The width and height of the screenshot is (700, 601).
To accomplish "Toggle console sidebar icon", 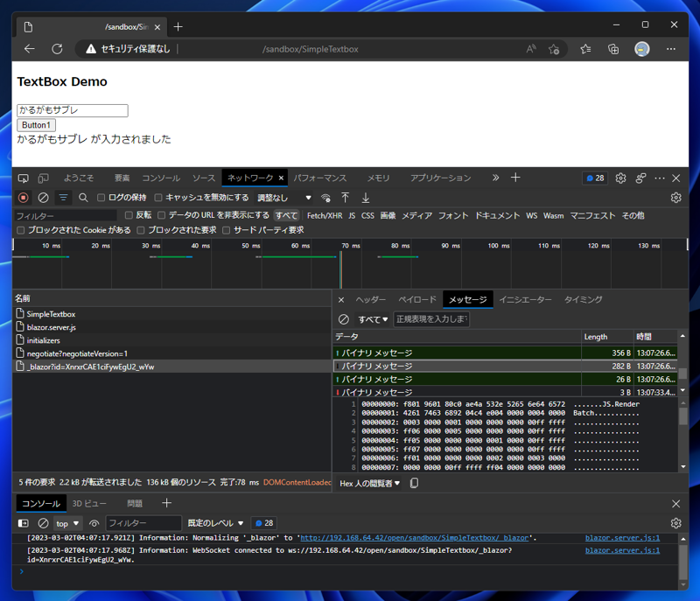I will 24,523.
